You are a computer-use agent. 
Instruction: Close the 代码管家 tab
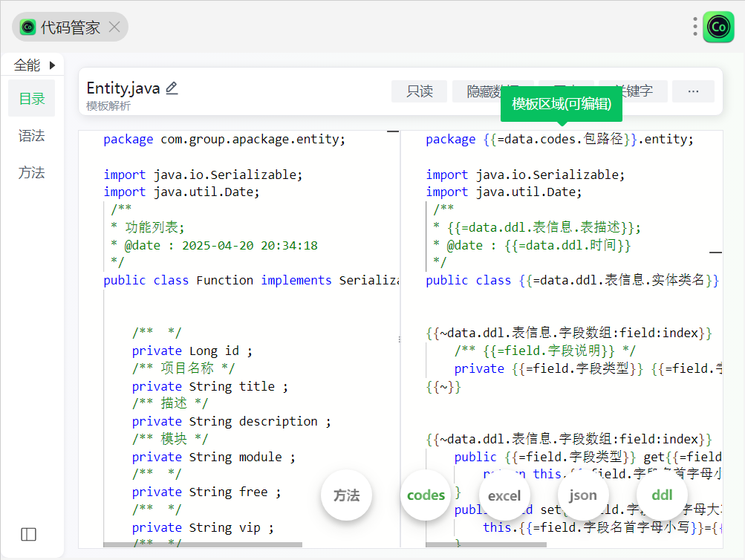click(x=114, y=27)
